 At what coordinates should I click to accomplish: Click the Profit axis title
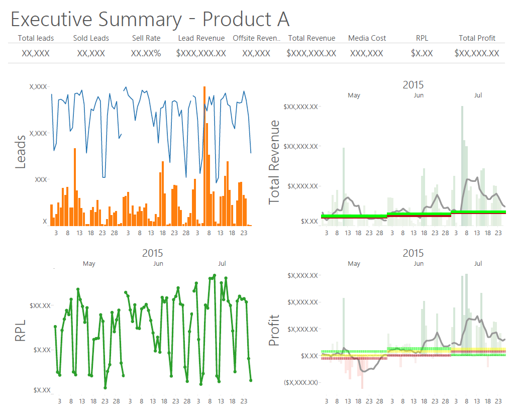coord(274,331)
